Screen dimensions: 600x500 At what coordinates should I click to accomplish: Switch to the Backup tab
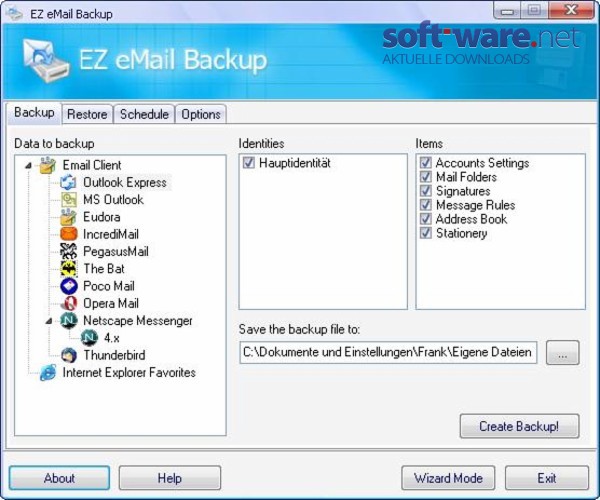click(x=34, y=113)
